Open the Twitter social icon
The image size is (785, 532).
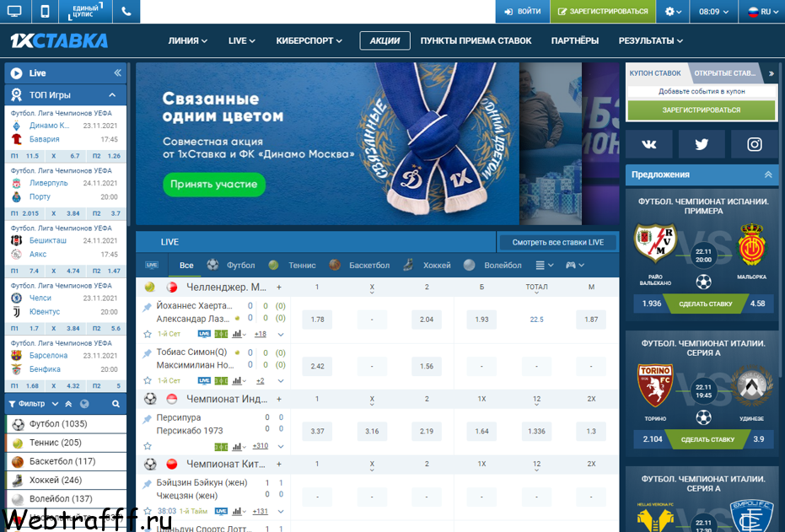click(x=702, y=144)
